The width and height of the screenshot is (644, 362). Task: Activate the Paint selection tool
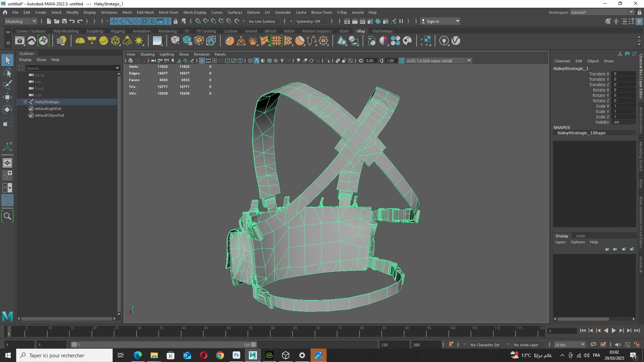click(7, 85)
